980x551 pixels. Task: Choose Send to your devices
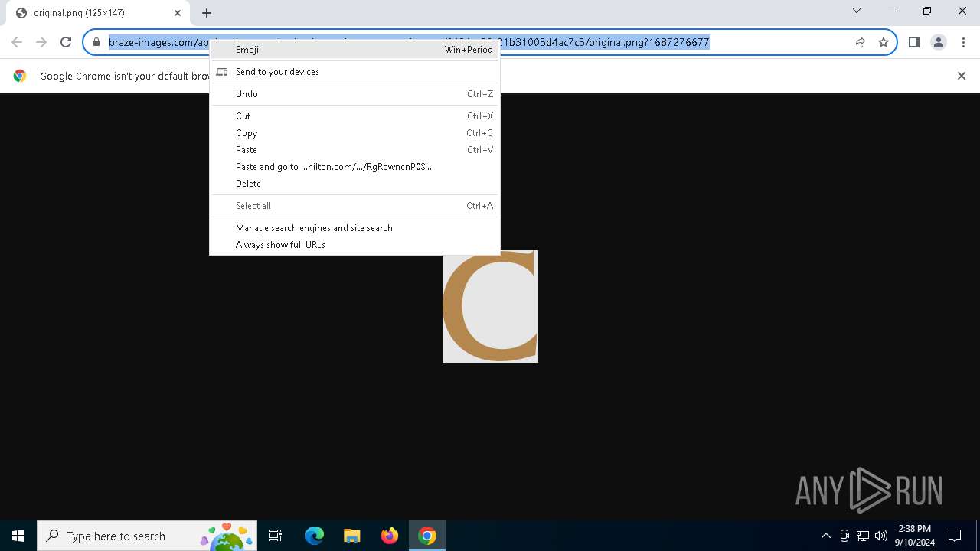[x=354, y=72]
